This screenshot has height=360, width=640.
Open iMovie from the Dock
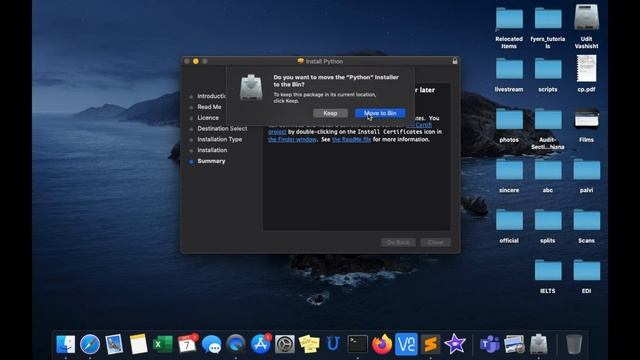(x=455, y=344)
